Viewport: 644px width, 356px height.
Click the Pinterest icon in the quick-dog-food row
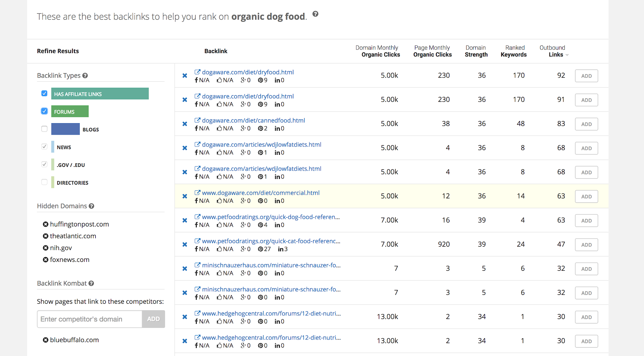260,225
